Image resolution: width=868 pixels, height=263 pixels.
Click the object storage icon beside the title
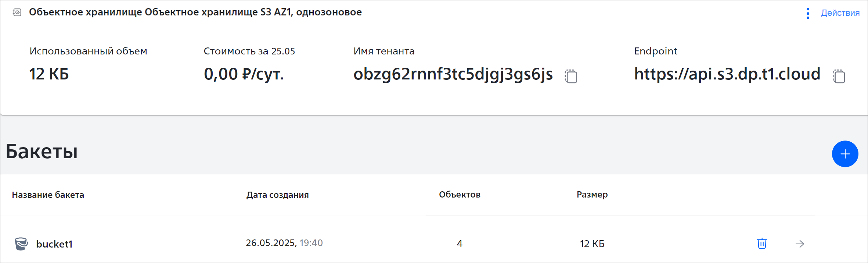point(17,13)
